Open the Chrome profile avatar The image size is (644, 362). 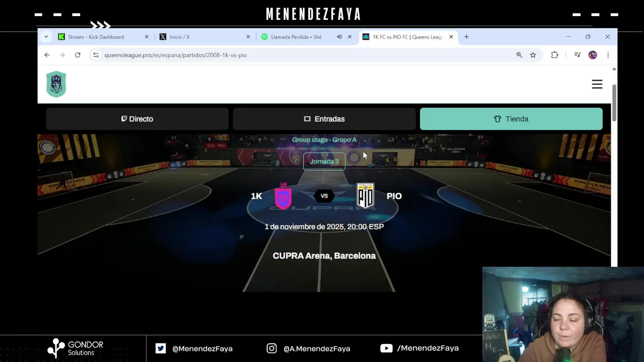coord(593,55)
